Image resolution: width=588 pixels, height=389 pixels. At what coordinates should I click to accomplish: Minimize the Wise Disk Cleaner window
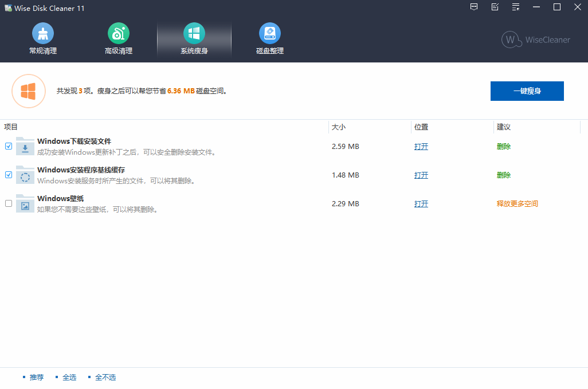click(536, 7)
